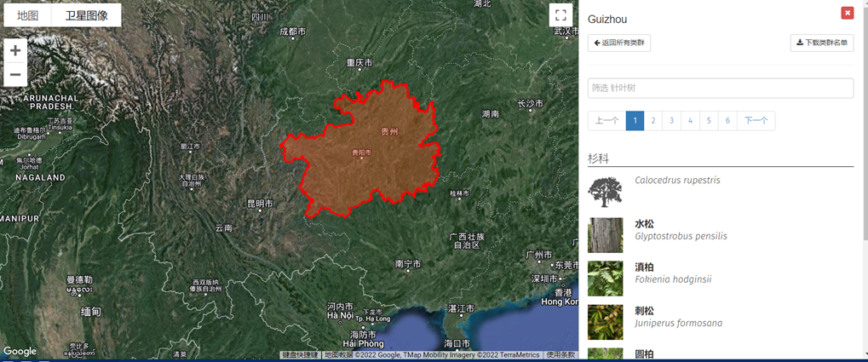Click 成都市 city label on map

coord(293,32)
